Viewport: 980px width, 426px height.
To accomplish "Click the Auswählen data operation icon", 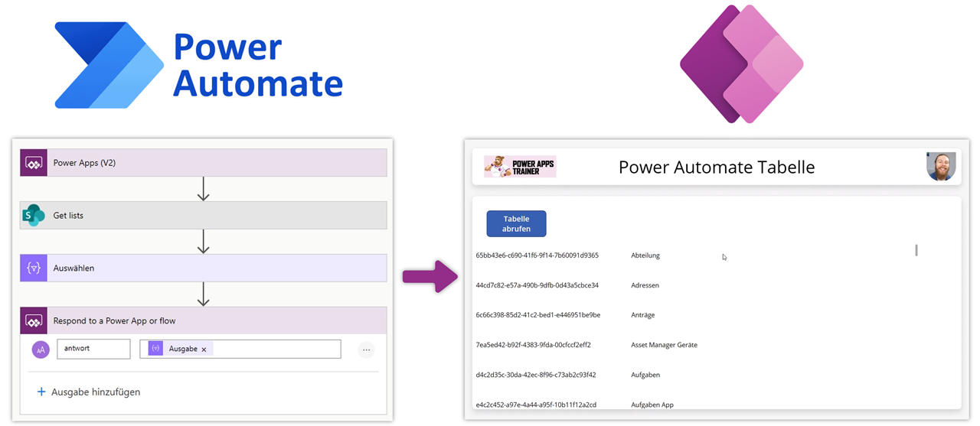I will (x=34, y=268).
